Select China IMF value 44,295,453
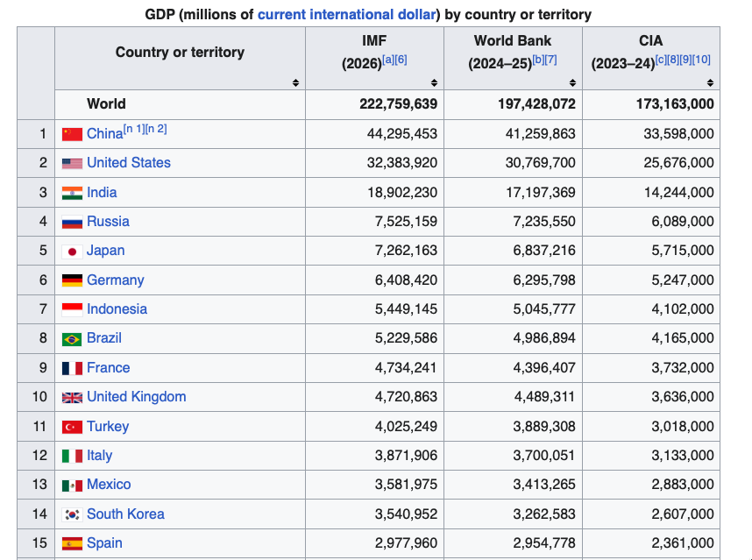 coord(402,134)
